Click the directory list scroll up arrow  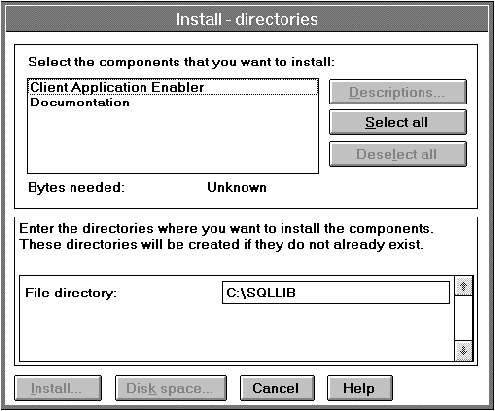(464, 286)
